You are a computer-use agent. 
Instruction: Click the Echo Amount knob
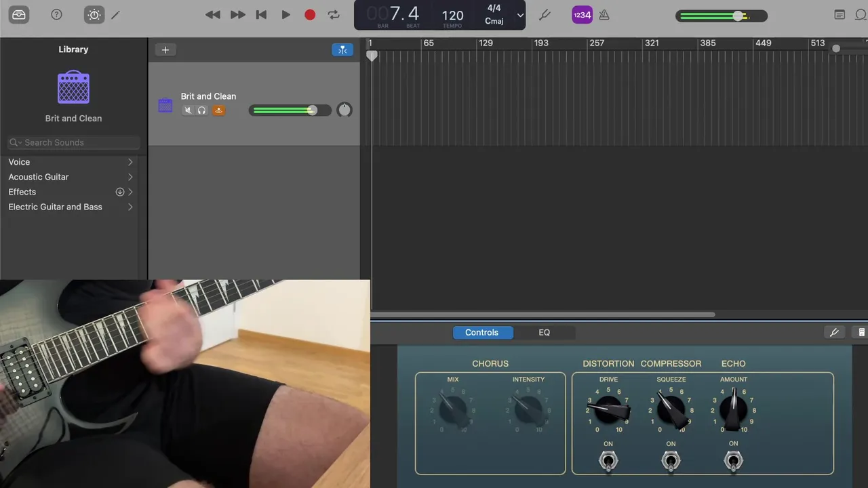click(733, 409)
